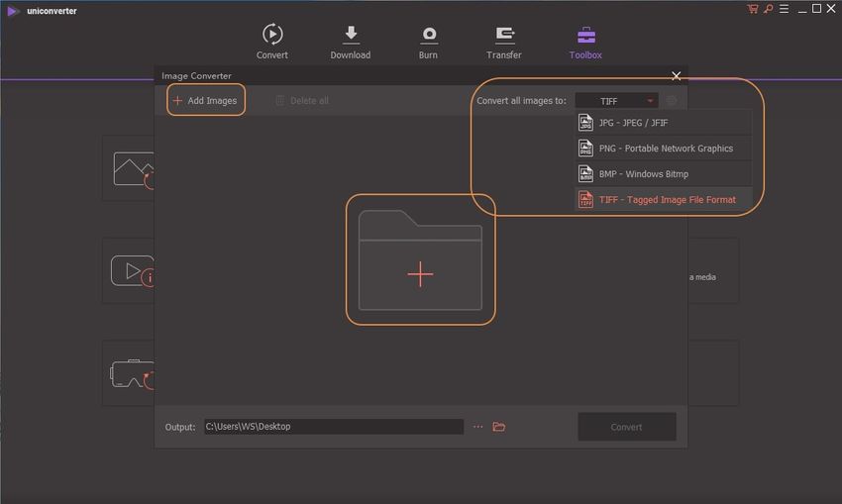Click the Delete all button
The width and height of the screenshot is (842, 504).
tap(302, 100)
